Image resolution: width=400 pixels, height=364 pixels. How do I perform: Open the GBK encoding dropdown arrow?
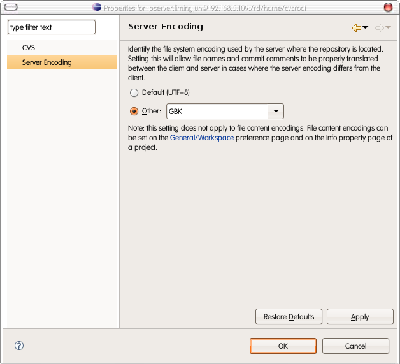click(x=276, y=111)
